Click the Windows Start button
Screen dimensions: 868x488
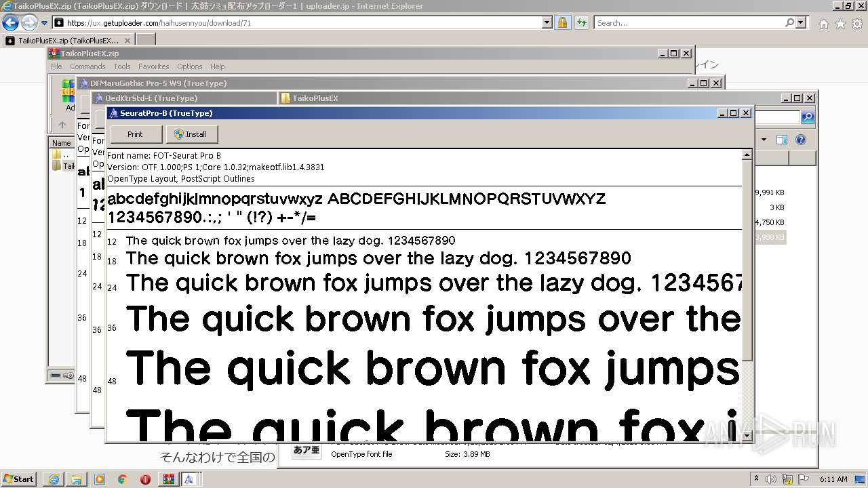tap(18, 479)
